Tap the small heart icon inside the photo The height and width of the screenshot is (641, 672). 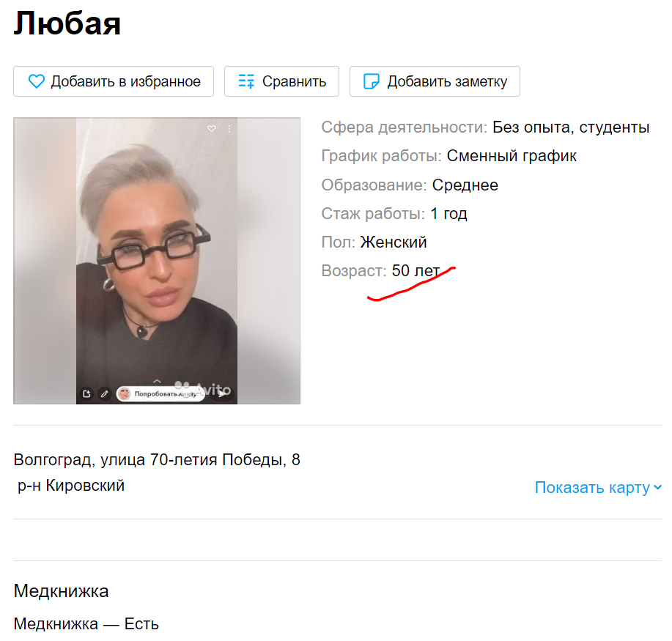pyautogui.click(x=211, y=128)
